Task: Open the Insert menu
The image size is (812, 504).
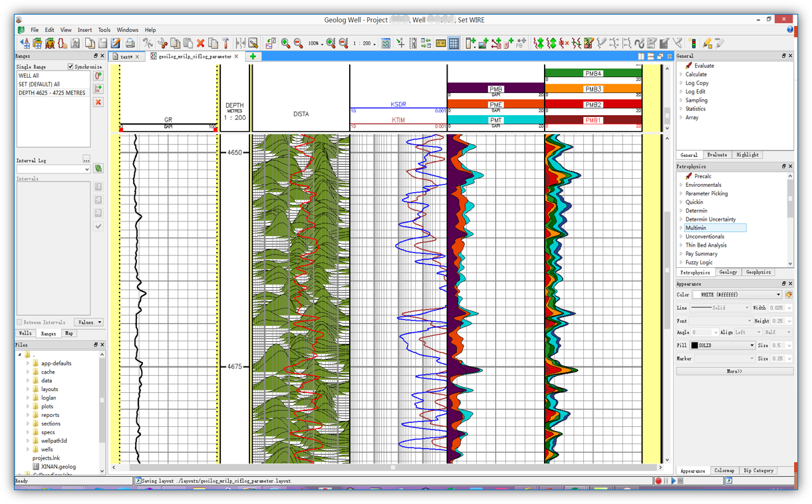Action: (x=84, y=30)
